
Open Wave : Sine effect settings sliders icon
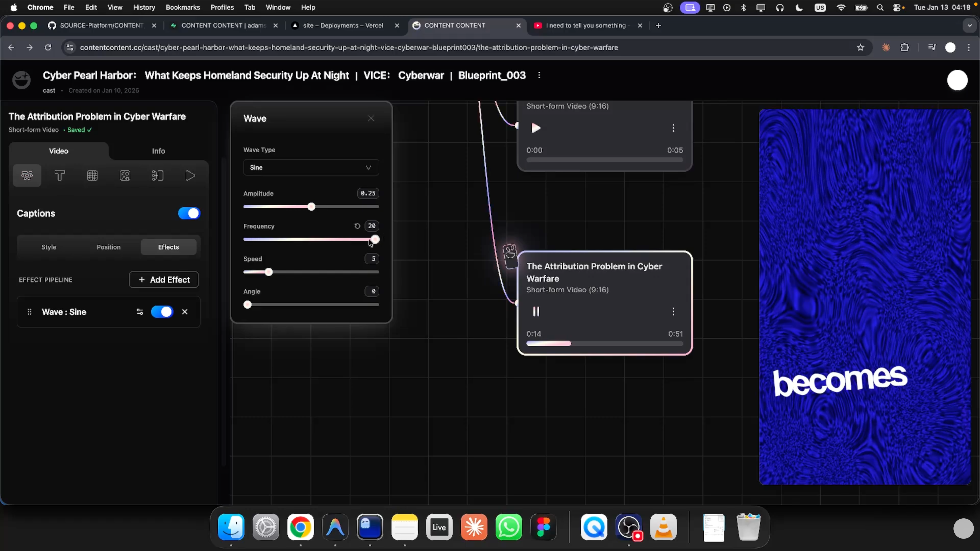coord(140,312)
